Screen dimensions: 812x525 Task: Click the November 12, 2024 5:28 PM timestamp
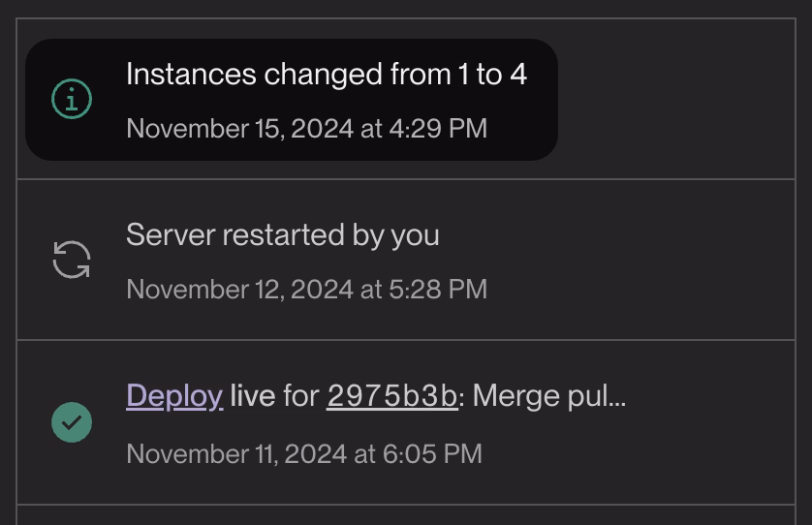(x=306, y=290)
